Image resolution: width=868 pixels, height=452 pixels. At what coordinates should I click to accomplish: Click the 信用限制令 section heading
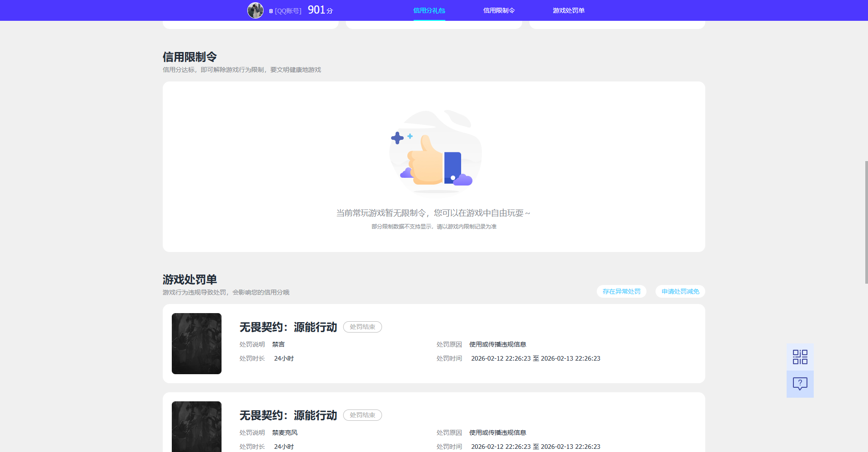coord(189,57)
